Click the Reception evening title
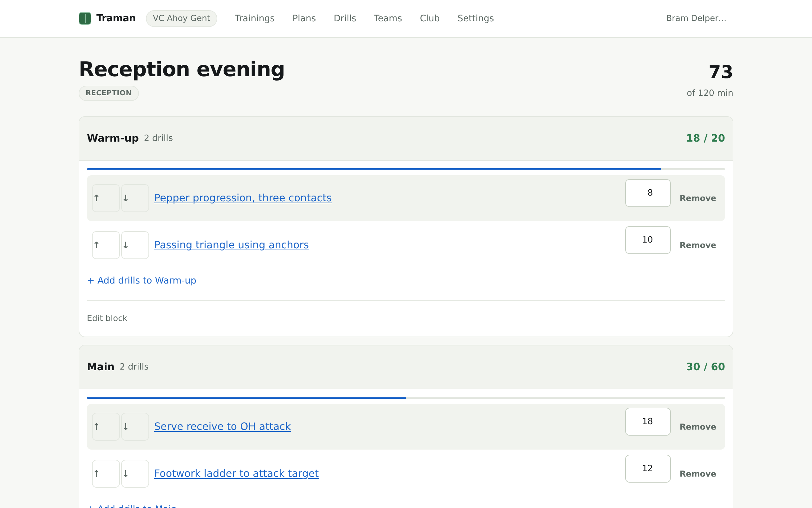This screenshot has height=508, width=812. click(182, 70)
